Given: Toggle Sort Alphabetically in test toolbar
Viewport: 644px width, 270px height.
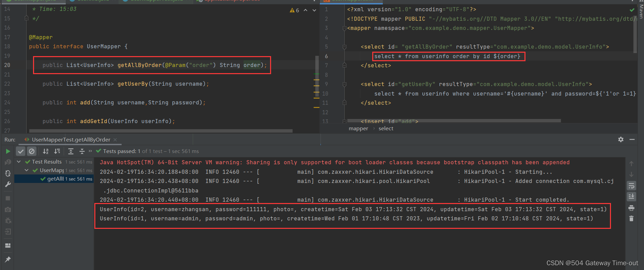Looking at the screenshot, I should tap(46, 151).
